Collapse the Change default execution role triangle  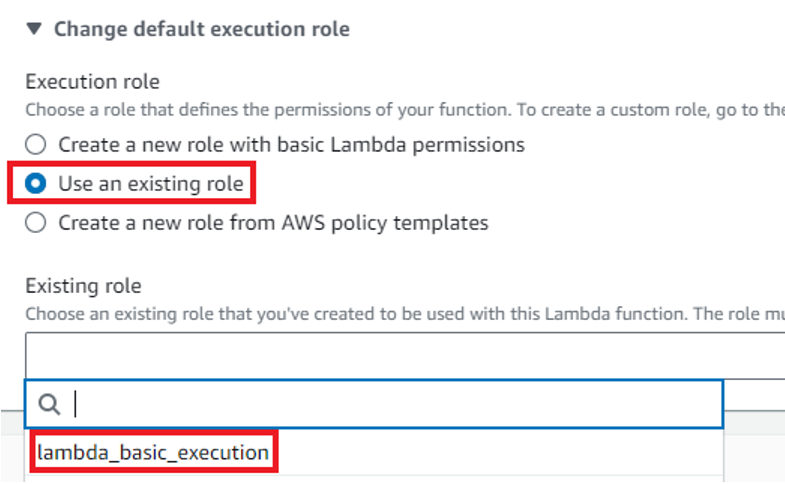(x=34, y=29)
